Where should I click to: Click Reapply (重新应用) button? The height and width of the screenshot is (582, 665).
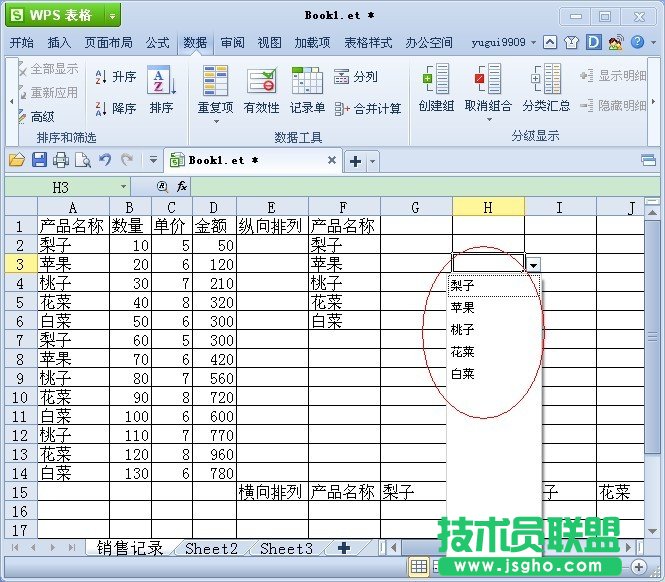[x=49, y=92]
